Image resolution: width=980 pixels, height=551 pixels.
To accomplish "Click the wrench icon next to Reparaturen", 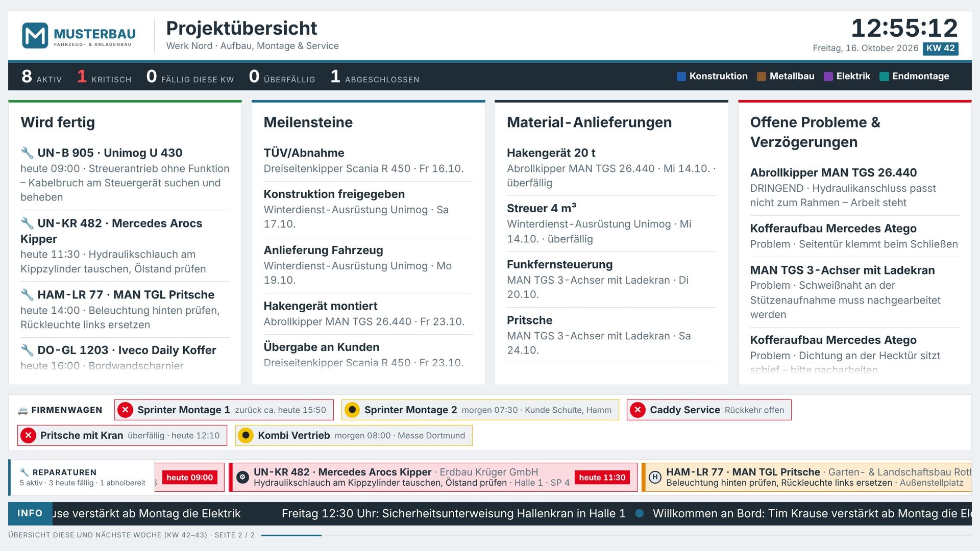I will coord(24,472).
